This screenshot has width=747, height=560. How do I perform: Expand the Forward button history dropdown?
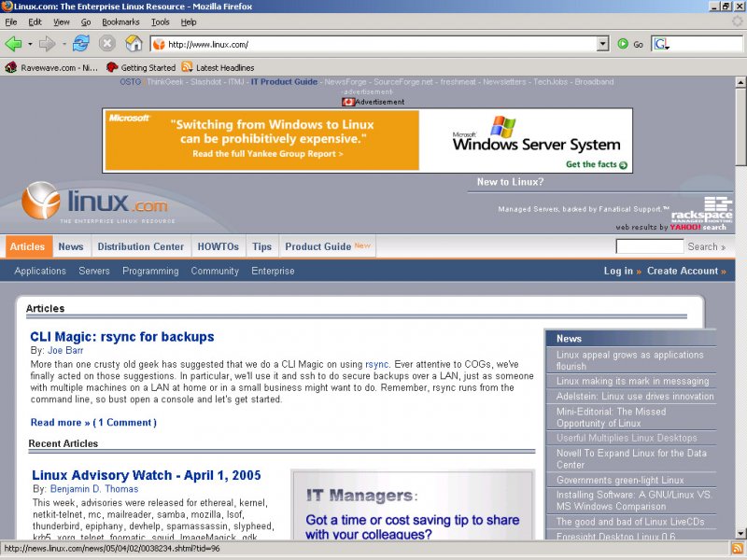63,44
